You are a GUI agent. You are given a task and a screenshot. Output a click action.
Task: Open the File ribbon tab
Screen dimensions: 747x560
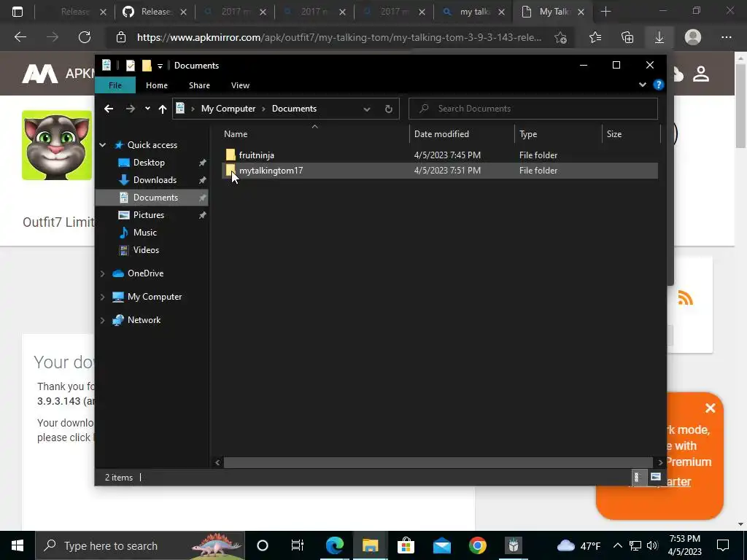(x=115, y=85)
